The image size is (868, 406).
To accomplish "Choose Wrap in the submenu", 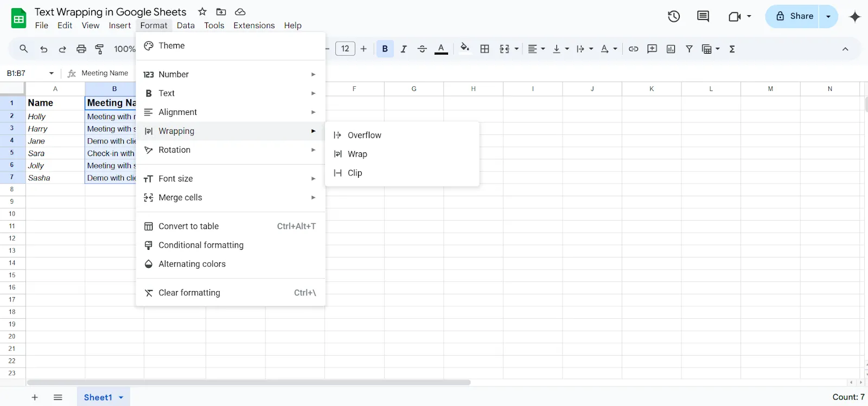I will click(402, 154).
